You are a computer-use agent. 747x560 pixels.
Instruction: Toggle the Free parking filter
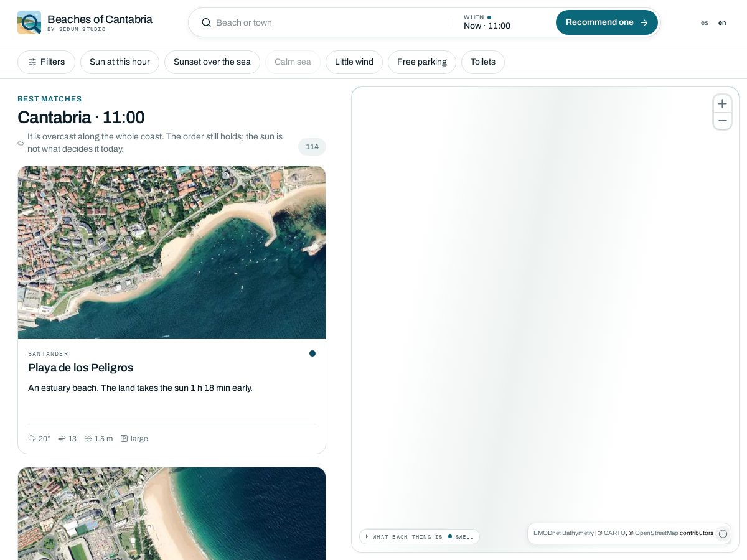point(422,62)
